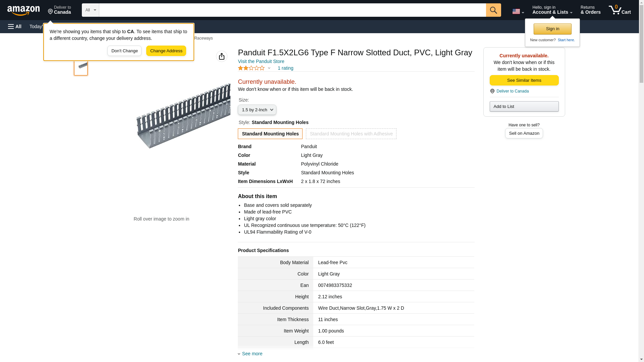The width and height of the screenshot is (644, 362).
Task: Select the Standard Mounting Holes style option
Action: [x=270, y=134]
